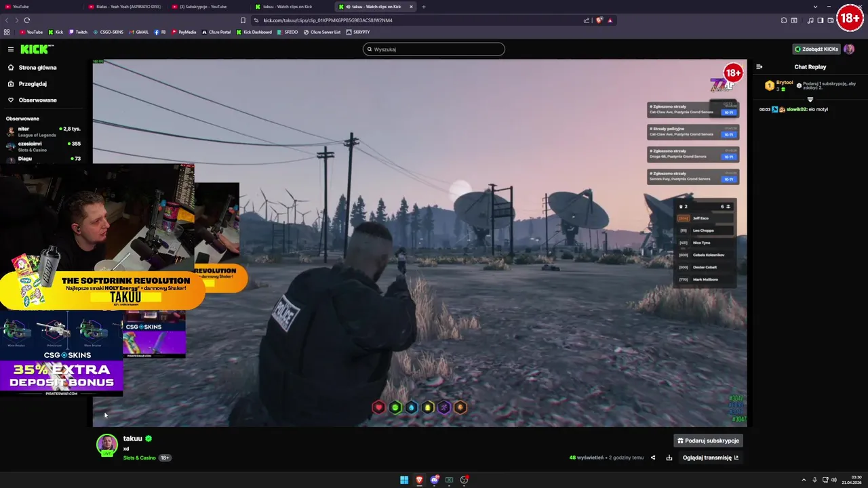Share the clip via share icon
This screenshot has height=488, width=868.
[653, 457]
